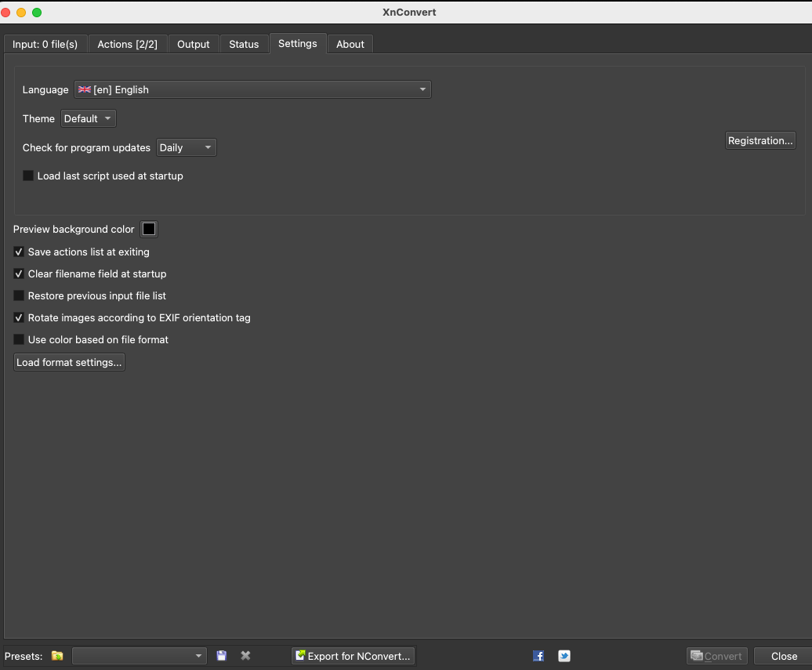This screenshot has width=812, height=670.
Task: Change update check frequency from Daily
Action: [186, 147]
